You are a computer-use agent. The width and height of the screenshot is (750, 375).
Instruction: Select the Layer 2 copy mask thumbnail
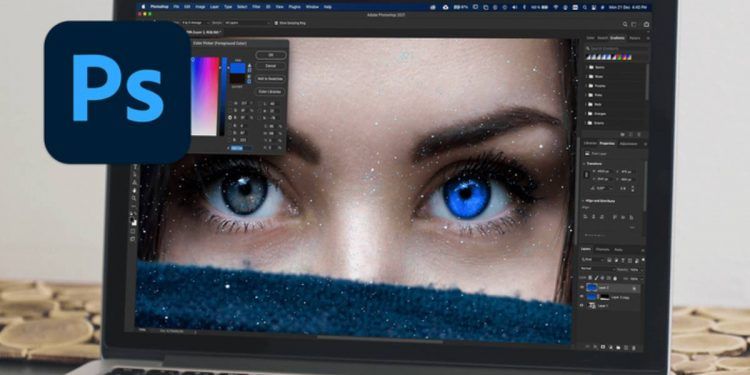(x=605, y=297)
